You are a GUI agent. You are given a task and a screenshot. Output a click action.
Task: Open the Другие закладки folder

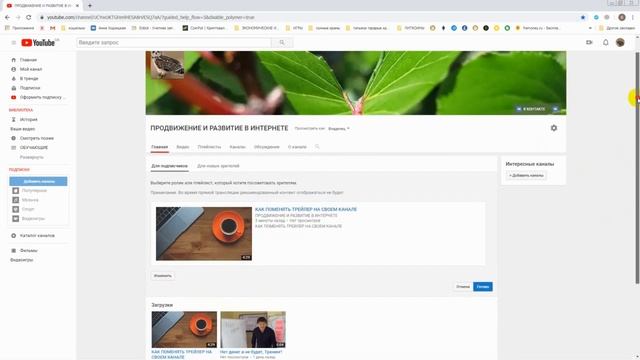click(617, 28)
